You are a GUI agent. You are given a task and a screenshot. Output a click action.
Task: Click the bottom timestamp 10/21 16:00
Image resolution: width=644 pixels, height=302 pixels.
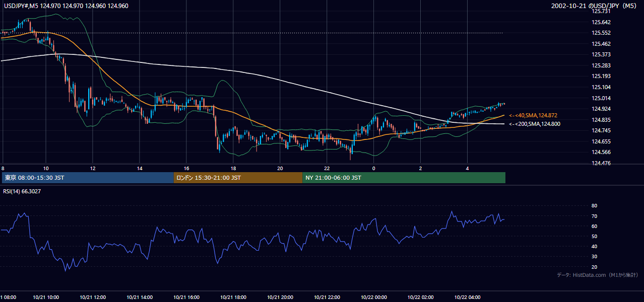click(186, 297)
